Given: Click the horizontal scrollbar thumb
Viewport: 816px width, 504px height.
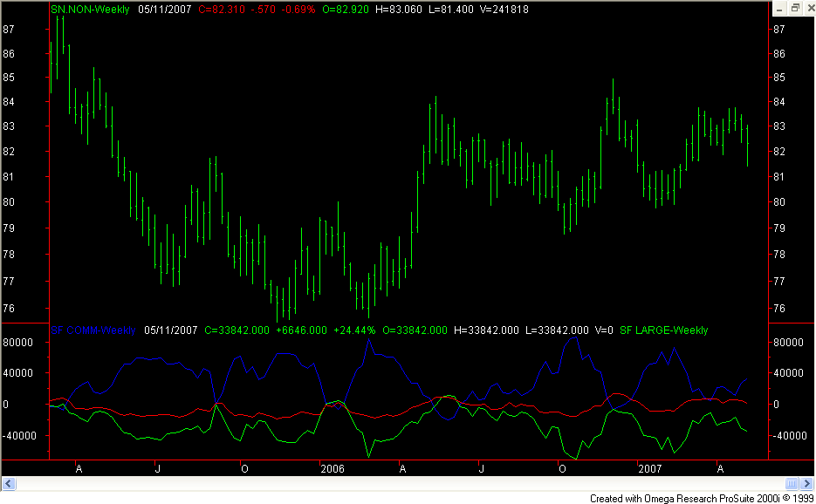Looking at the screenshot, I should [792, 484].
